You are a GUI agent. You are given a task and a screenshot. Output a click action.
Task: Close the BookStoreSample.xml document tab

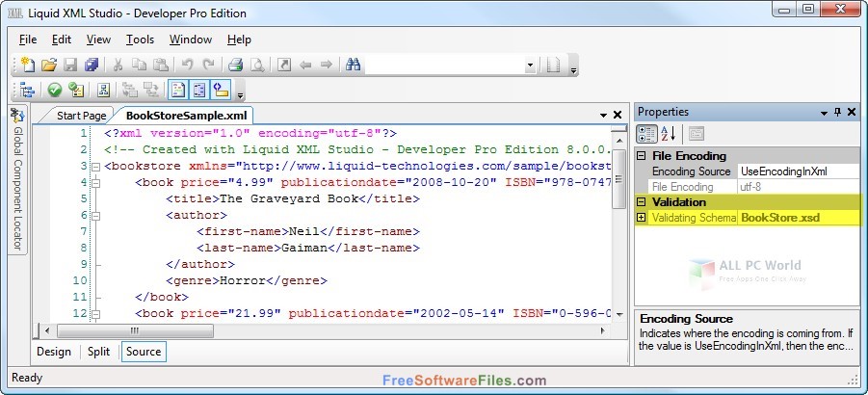618,115
